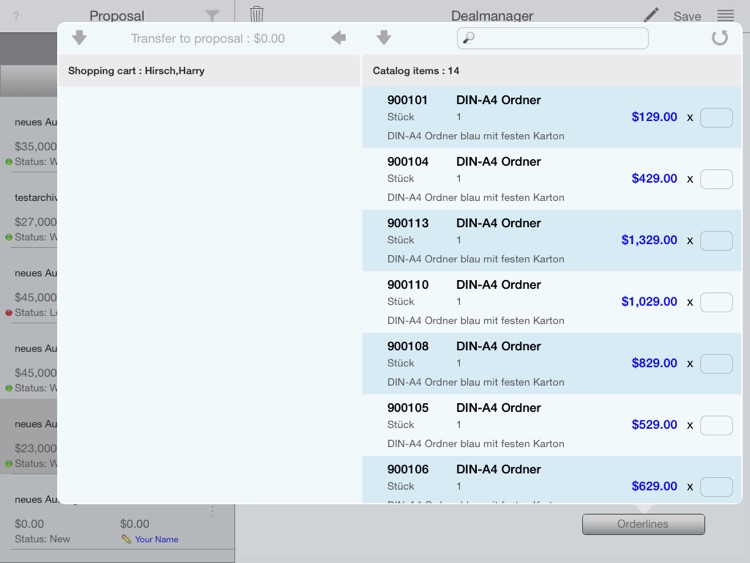Click the $1,029.00 price

pyautogui.click(x=649, y=301)
